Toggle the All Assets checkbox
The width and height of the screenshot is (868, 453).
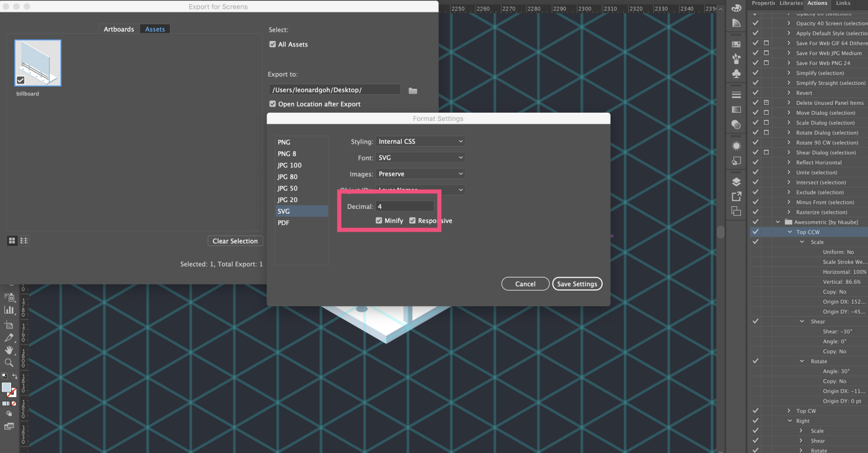coord(273,45)
